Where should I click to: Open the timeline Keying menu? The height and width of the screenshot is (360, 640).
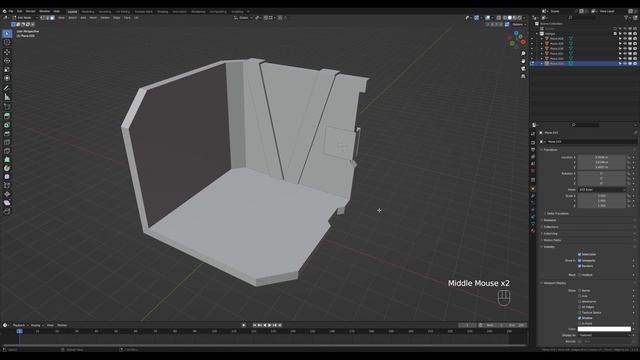pyautogui.click(x=36, y=325)
